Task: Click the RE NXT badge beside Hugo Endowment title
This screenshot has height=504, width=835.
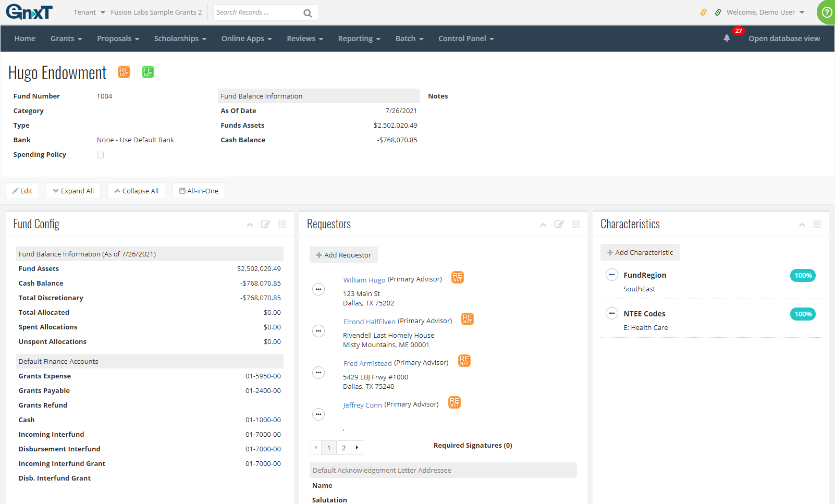Action: coord(124,72)
